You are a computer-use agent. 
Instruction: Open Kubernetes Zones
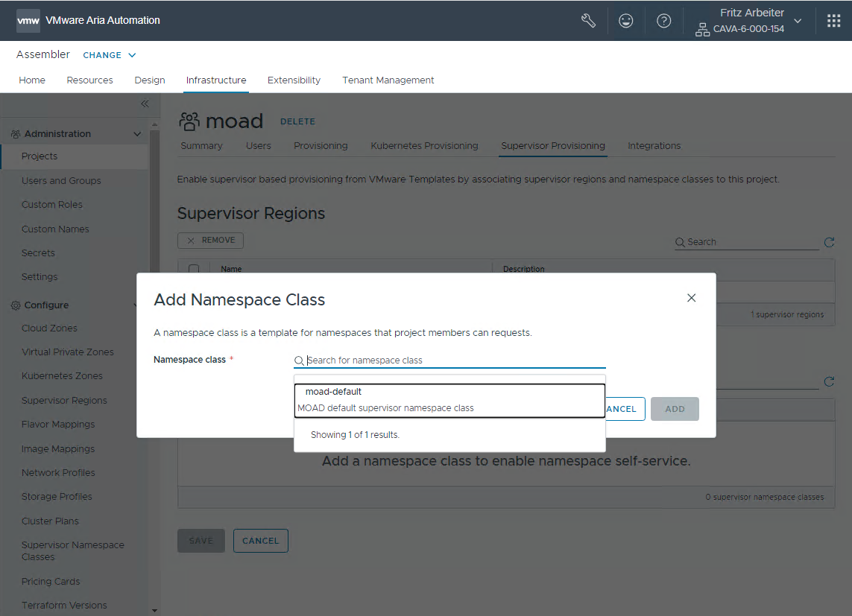pyautogui.click(x=62, y=375)
